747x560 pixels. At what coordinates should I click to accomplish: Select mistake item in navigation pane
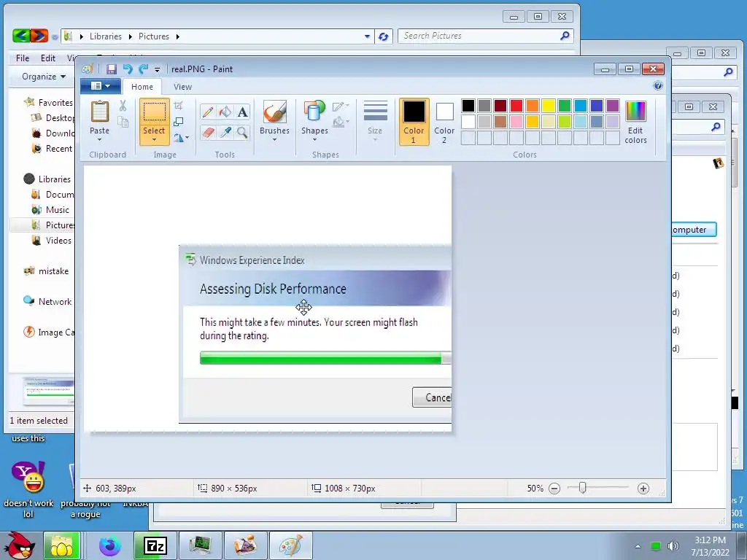coord(46,271)
